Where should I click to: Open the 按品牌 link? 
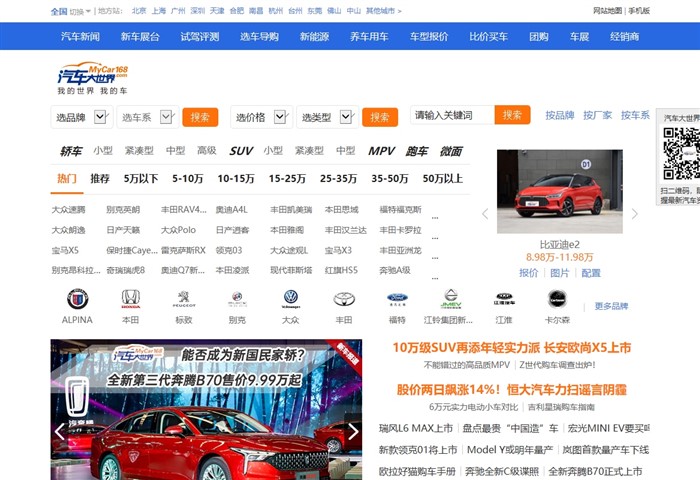(x=560, y=115)
